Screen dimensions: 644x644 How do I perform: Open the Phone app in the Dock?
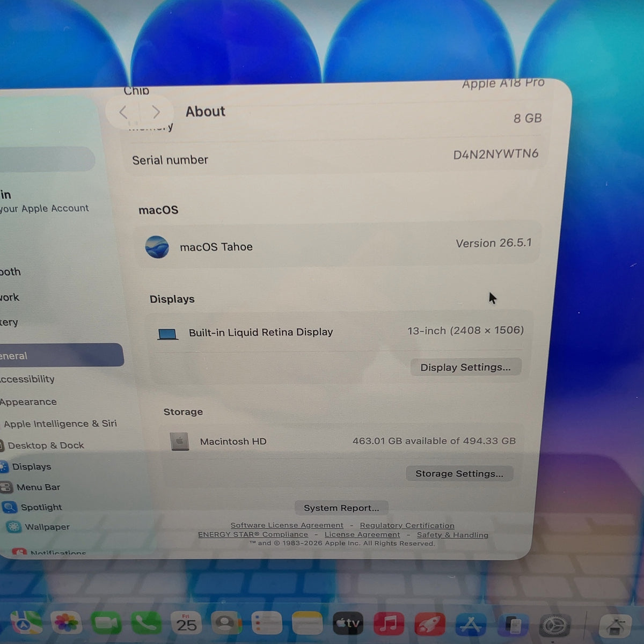pos(146,623)
